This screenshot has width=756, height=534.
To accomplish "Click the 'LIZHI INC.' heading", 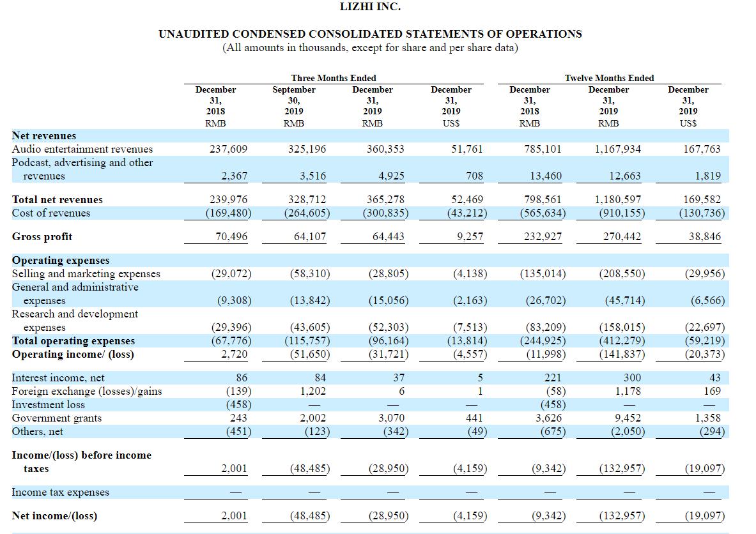I will click(370, 7).
